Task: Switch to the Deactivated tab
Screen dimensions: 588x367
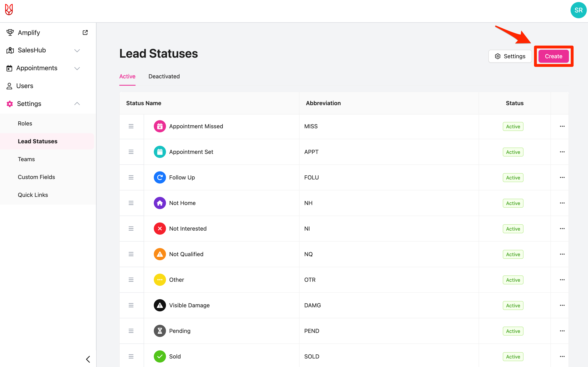Action: pyautogui.click(x=164, y=77)
